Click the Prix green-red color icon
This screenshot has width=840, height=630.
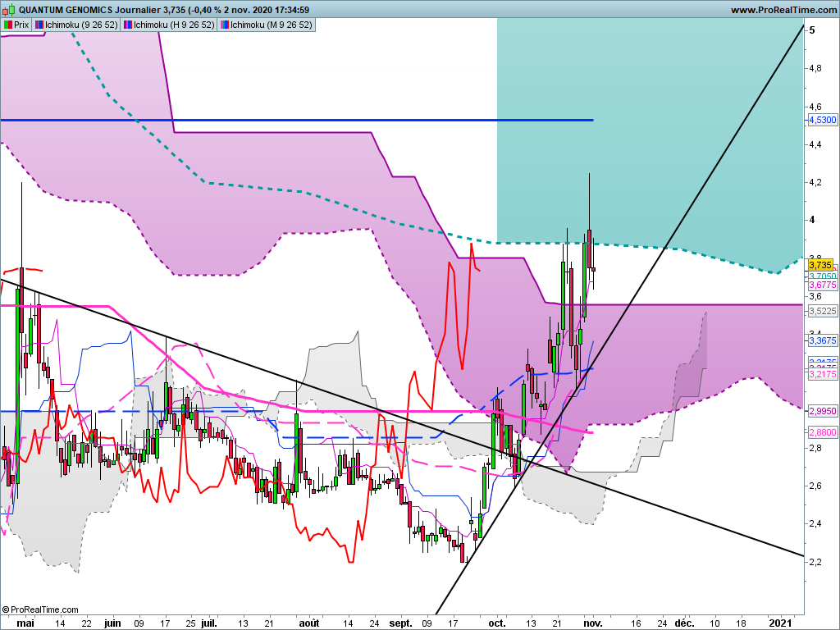tap(8, 25)
